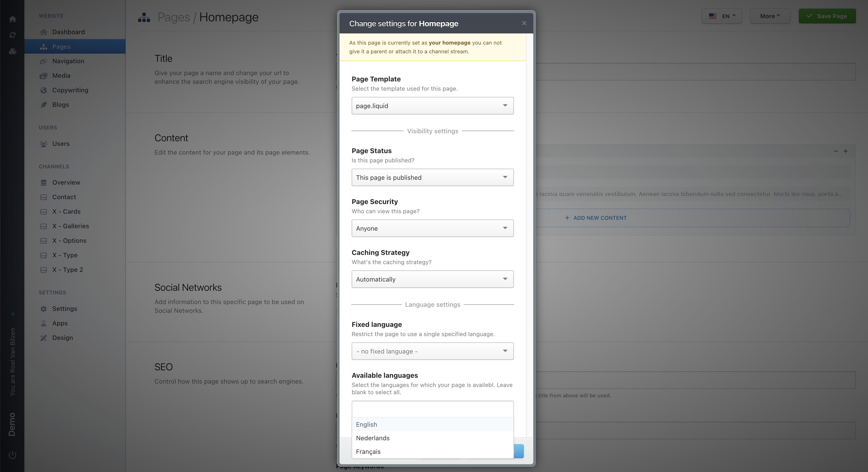The image size is (868, 472).
Task: Open the EN language selector at top
Action: [722, 16]
